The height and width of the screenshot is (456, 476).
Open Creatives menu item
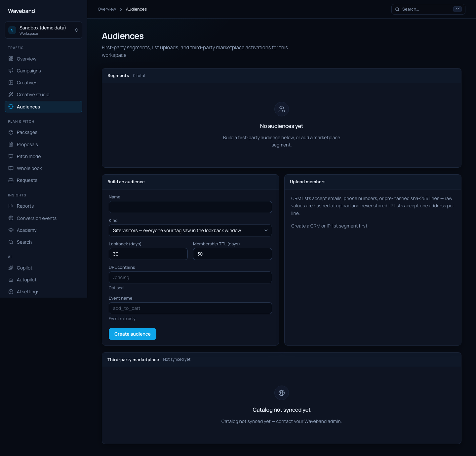coord(43,83)
